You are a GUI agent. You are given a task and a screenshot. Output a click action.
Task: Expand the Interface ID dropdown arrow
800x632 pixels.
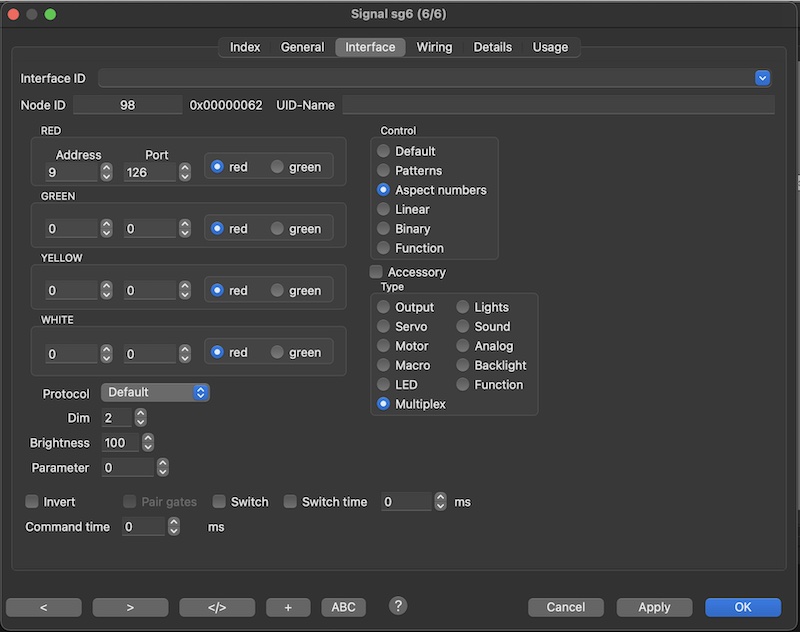coord(762,78)
